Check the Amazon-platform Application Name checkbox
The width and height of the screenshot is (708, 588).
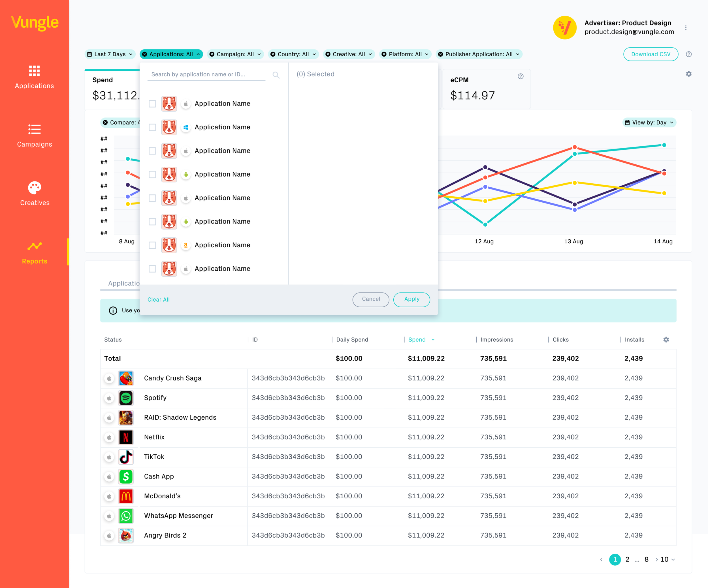152,245
